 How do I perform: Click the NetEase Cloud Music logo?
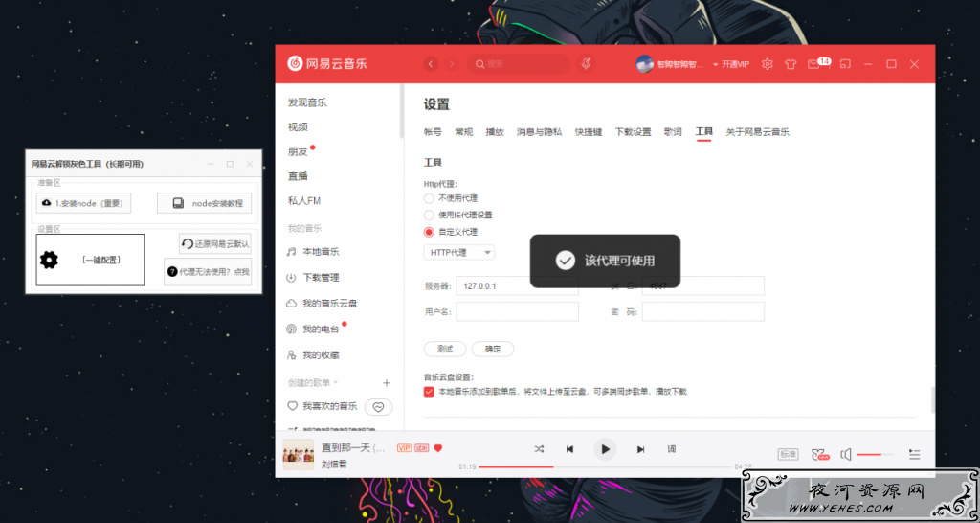tap(327, 64)
